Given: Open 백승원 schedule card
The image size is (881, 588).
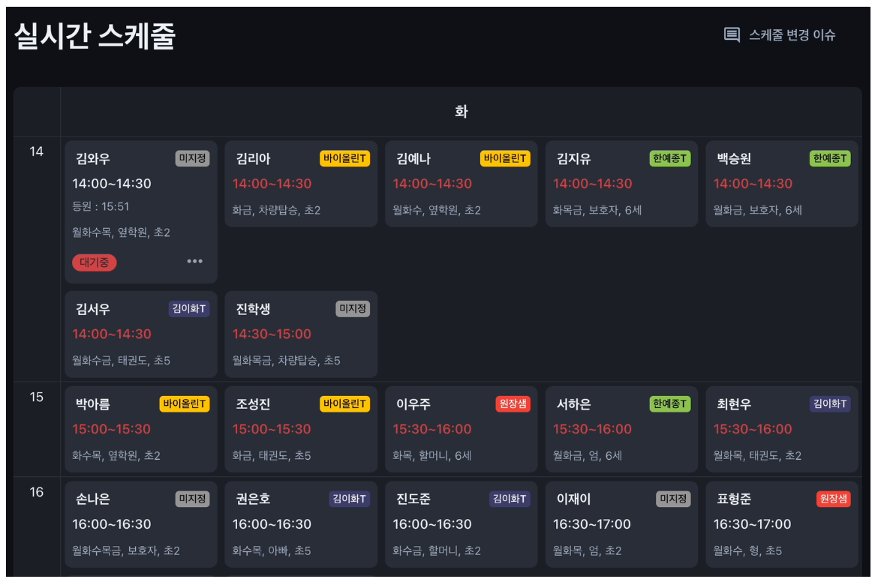Looking at the screenshot, I should pyautogui.click(x=782, y=184).
